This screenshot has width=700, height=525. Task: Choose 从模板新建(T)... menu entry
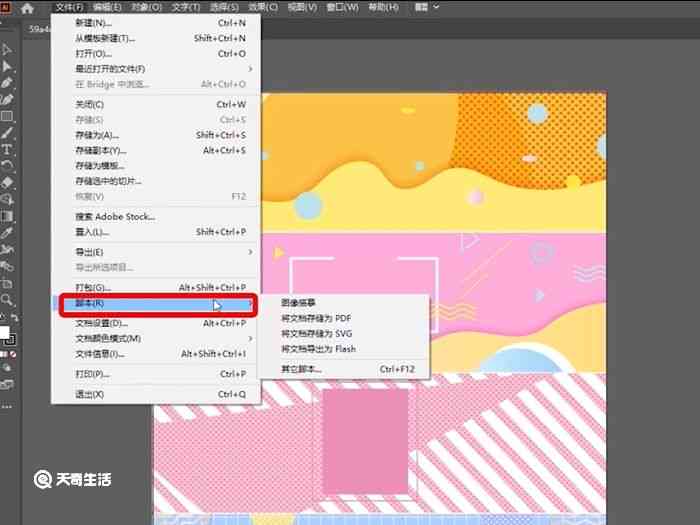[x=156, y=38]
